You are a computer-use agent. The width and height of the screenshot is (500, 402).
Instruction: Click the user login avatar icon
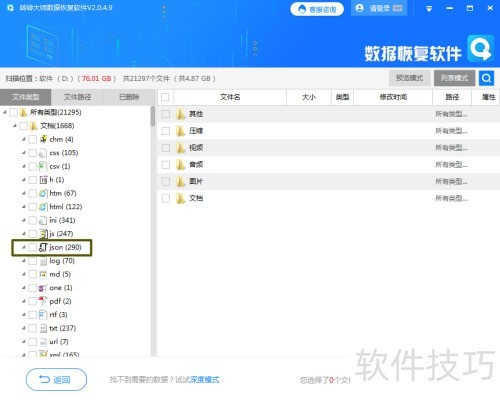pyautogui.click(x=360, y=8)
